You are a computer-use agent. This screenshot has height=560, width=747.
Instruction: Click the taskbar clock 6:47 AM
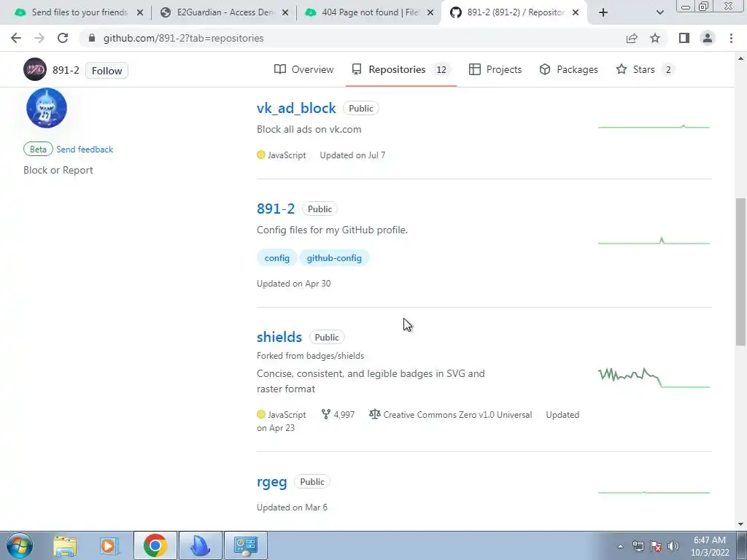pos(710,540)
